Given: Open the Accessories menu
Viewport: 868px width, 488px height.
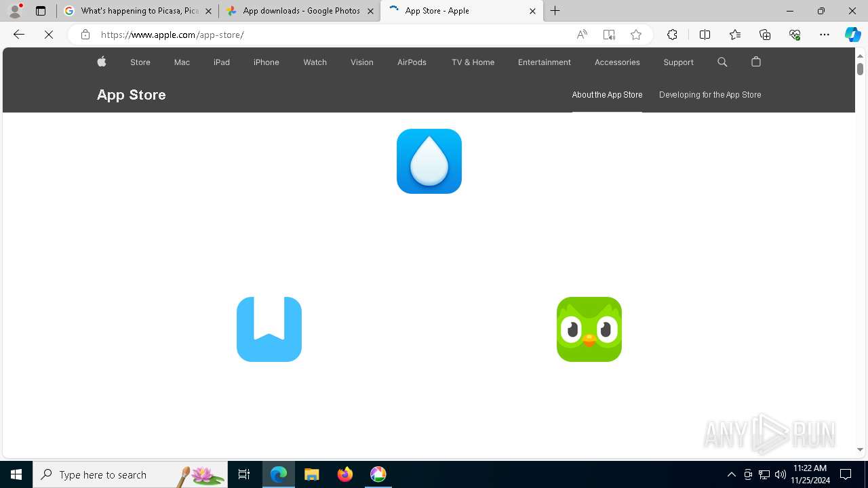Looking at the screenshot, I should [617, 62].
